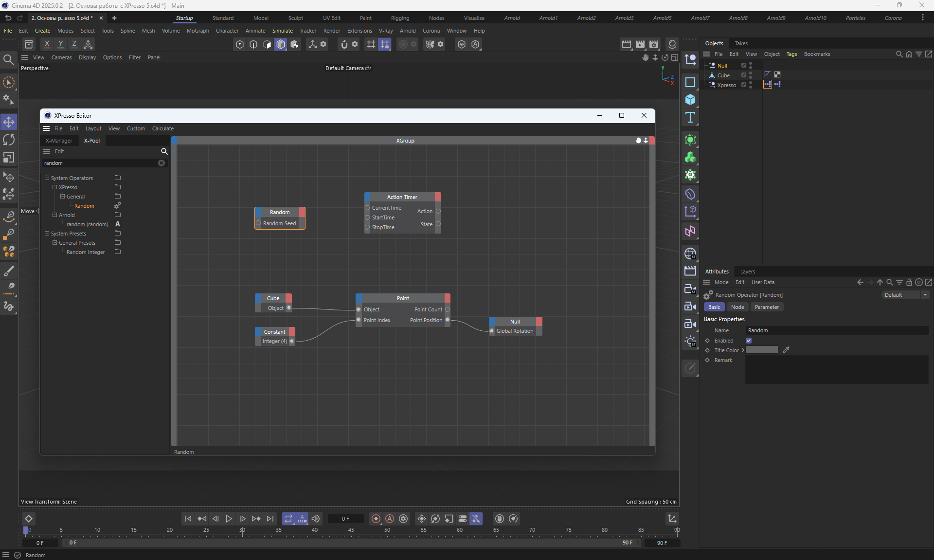934x560 pixels.
Task: Toggle Cube object layer checkmark
Action: pyautogui.click(x=743, y=75)
